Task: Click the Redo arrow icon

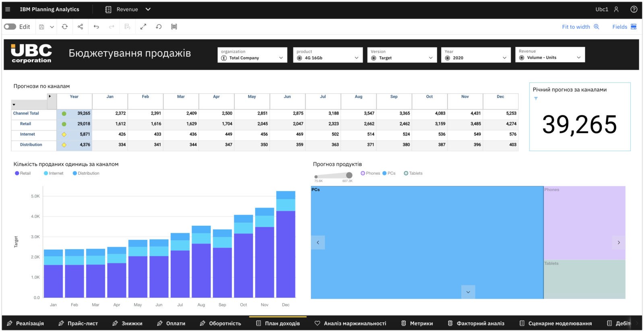Action: tap(111, 27)
